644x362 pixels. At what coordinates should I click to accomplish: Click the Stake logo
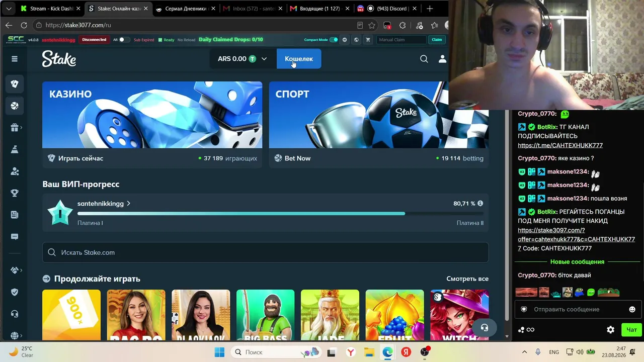click(59, 59)
